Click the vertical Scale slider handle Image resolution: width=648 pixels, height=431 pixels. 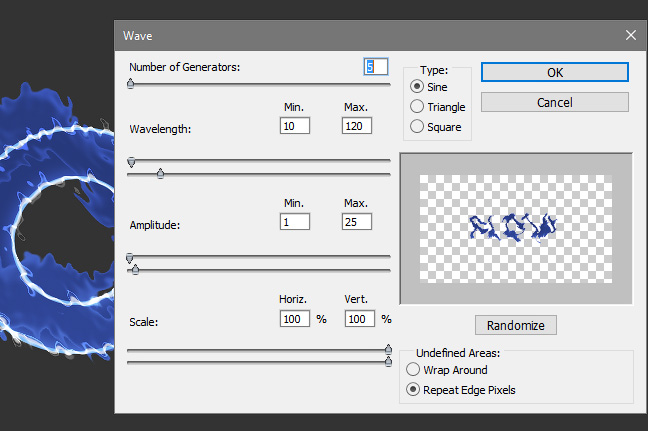pyautogui.click(x=388, y=362)
